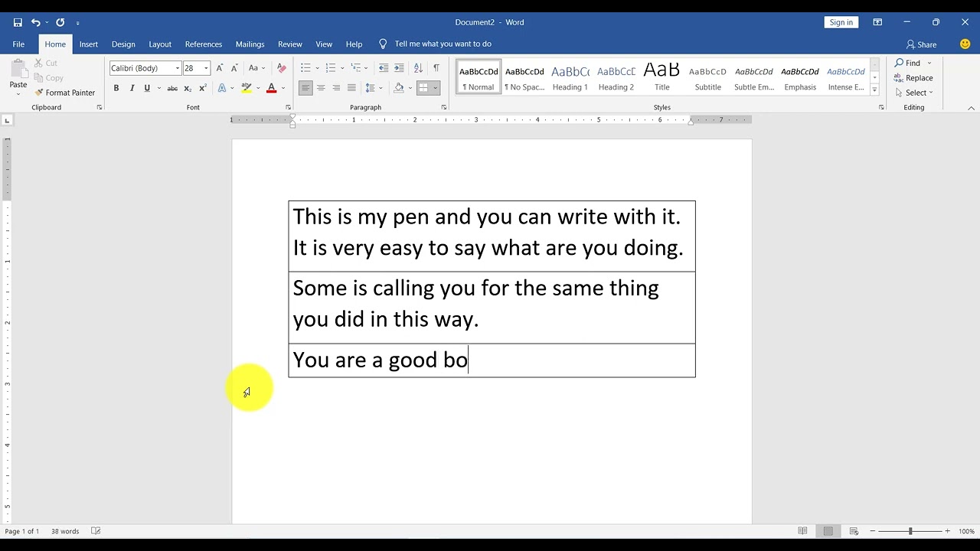Click the Share button
Screen dimensions: 980x551
[921, 44]
